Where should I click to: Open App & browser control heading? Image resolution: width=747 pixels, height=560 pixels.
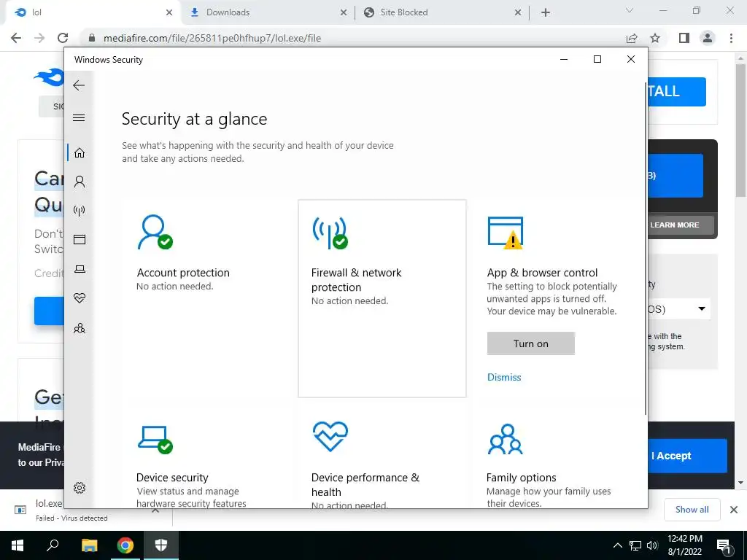coord(542,273)
